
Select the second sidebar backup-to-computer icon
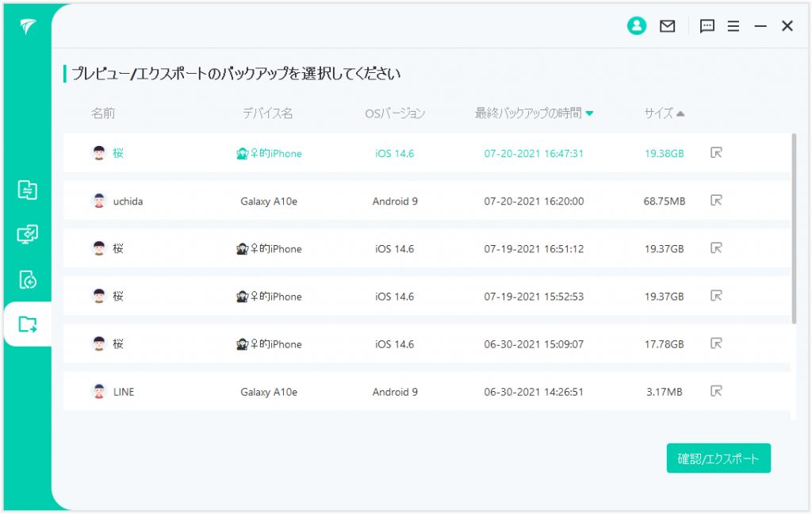28,235
